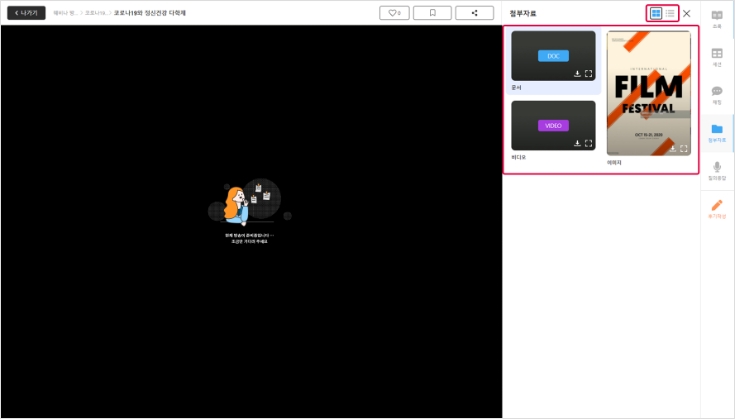Like the session with heart button
The image size is (735, 419).
[x=397, y=13]
